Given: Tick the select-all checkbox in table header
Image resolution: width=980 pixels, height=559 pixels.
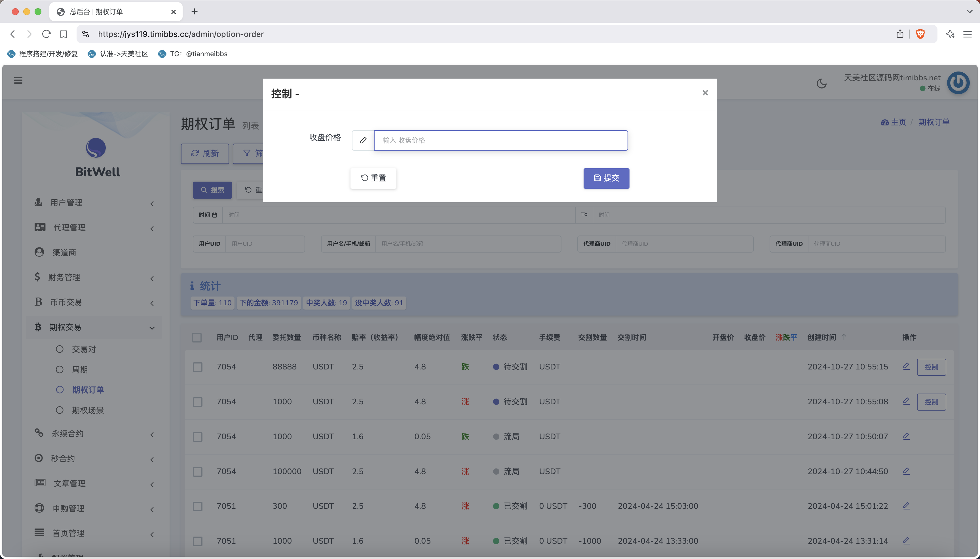Looking at the screenshot, I should pos(197,337).
